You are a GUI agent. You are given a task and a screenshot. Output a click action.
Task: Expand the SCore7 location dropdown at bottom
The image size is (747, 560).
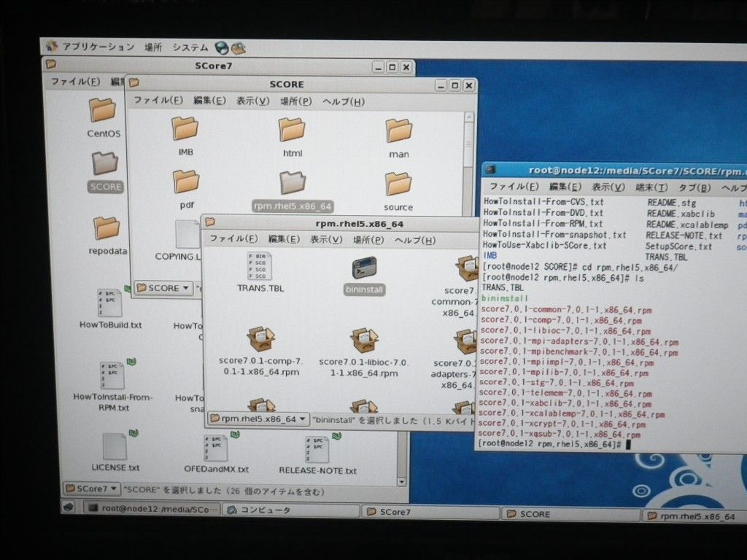[x=91, y=489]
